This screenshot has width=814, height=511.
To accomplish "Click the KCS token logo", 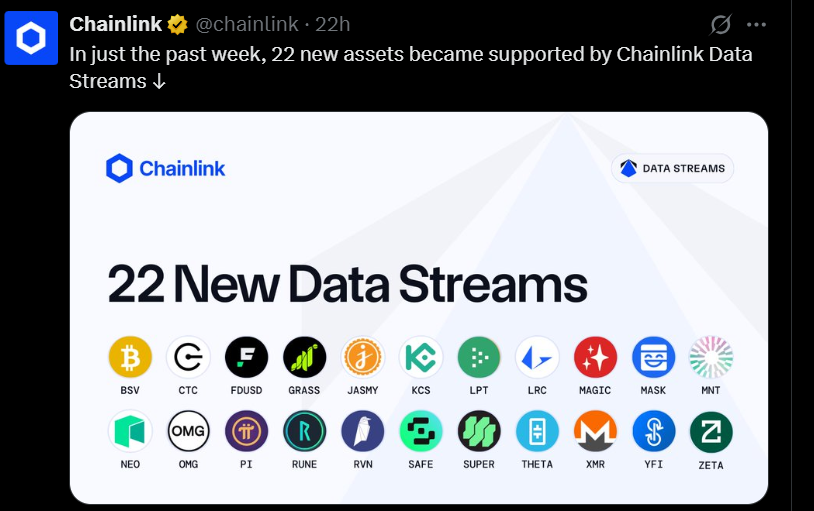I will click(x=421, y=357).
